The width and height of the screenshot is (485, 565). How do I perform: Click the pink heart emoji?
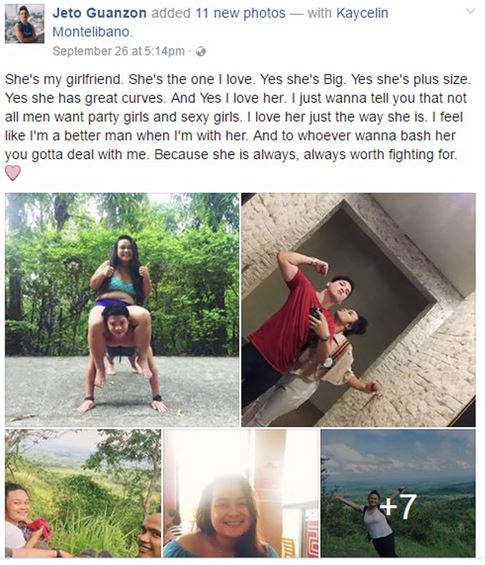(x=13, y=173)
